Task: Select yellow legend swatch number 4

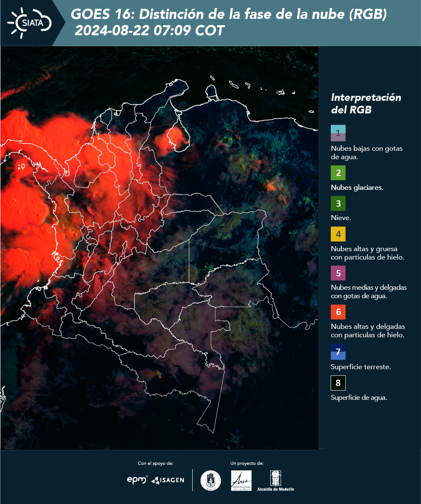Action: (x=338, y=234)
